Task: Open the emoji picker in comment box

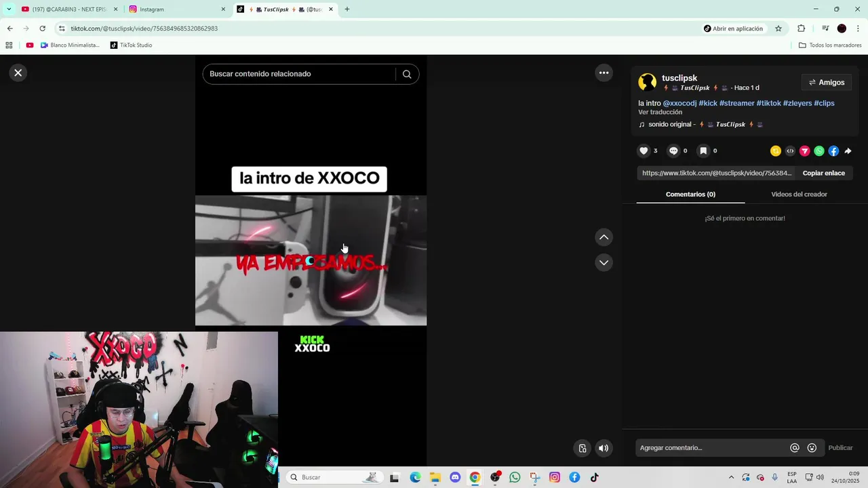Action: pyautogui.click(x=812, y=448)
